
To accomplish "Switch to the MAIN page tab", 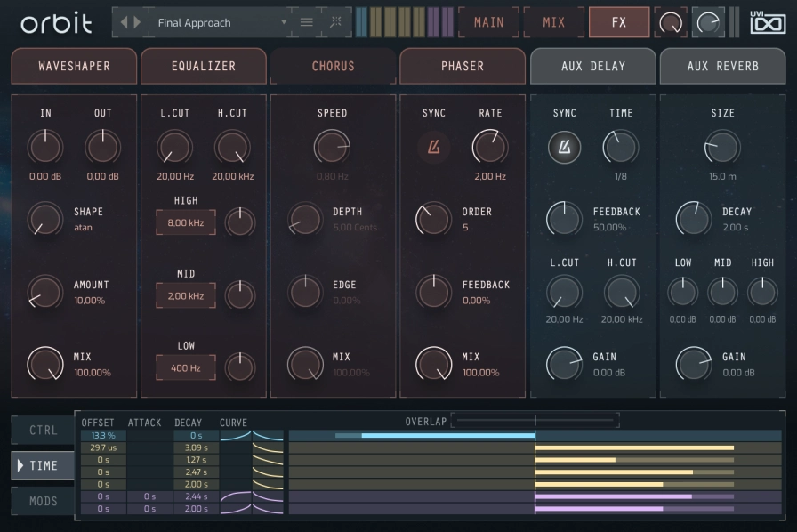I will point(488,22).
